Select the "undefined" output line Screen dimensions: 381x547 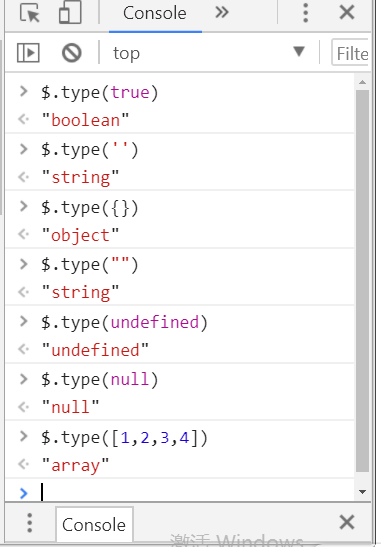tap(95, 350)
